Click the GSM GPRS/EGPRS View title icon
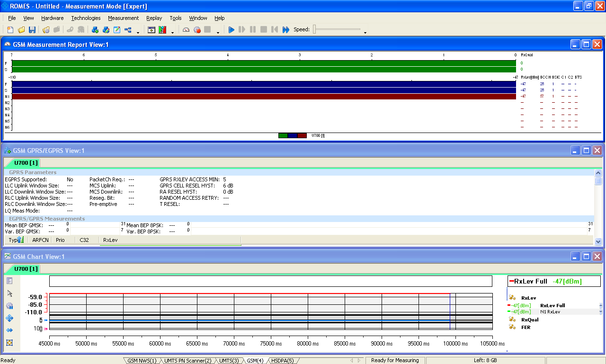The image size is (606, 364). pos(8,151)
